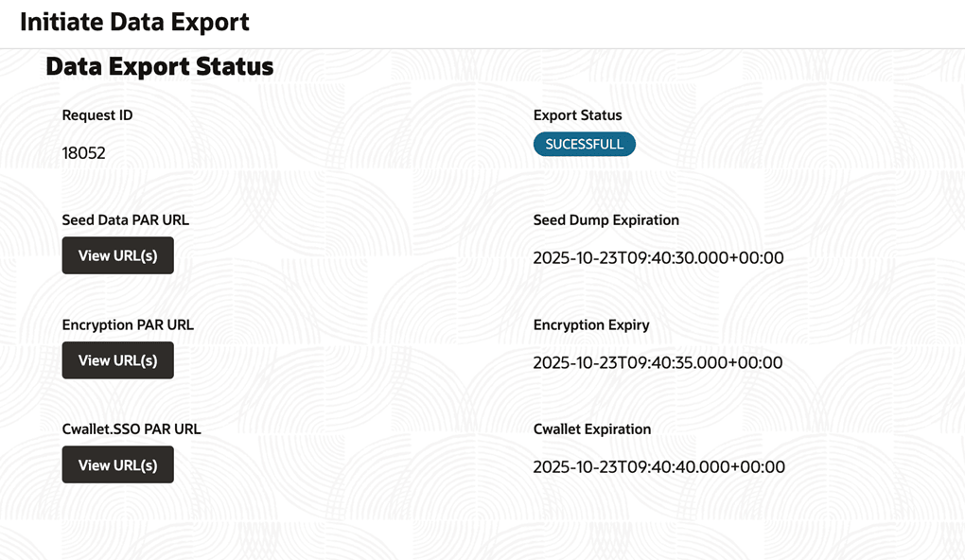This screenshot has width=965, height=560.
Task: Click the Export Status label
Action: [x=577, y=115]
